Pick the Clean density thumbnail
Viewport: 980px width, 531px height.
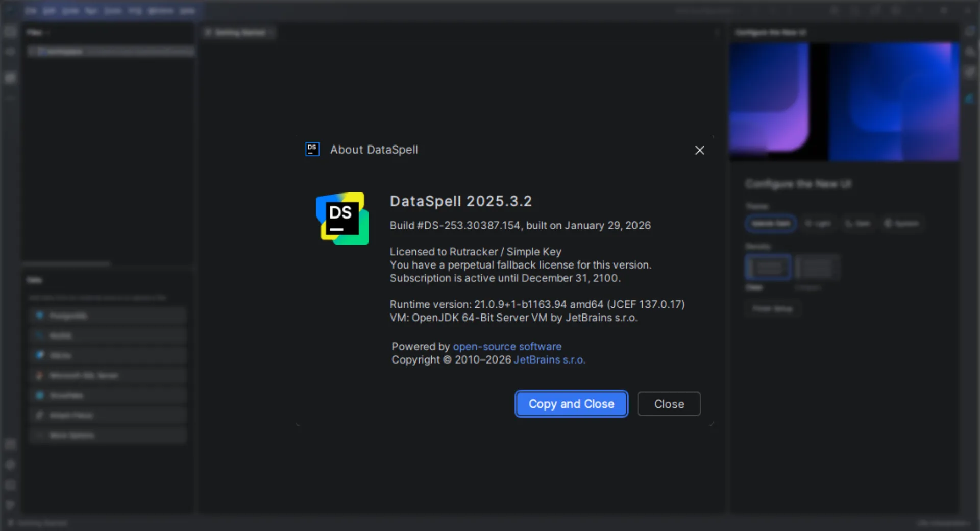[768, 267]
